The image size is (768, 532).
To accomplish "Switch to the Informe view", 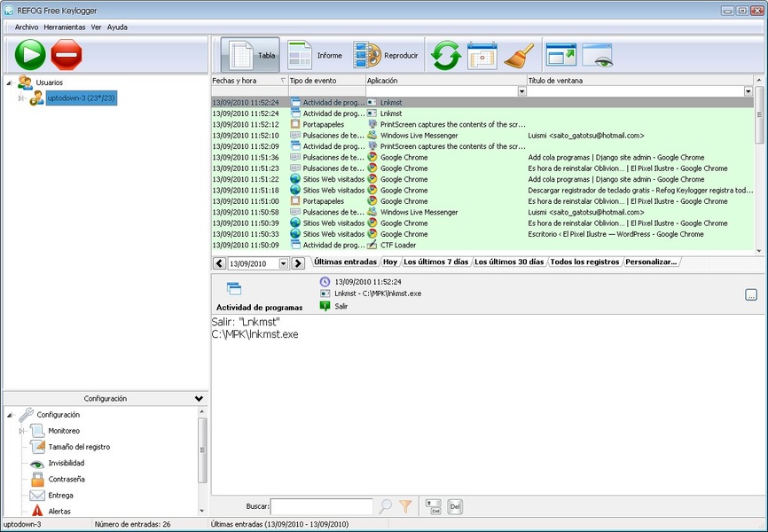I will tap(315, 56).
